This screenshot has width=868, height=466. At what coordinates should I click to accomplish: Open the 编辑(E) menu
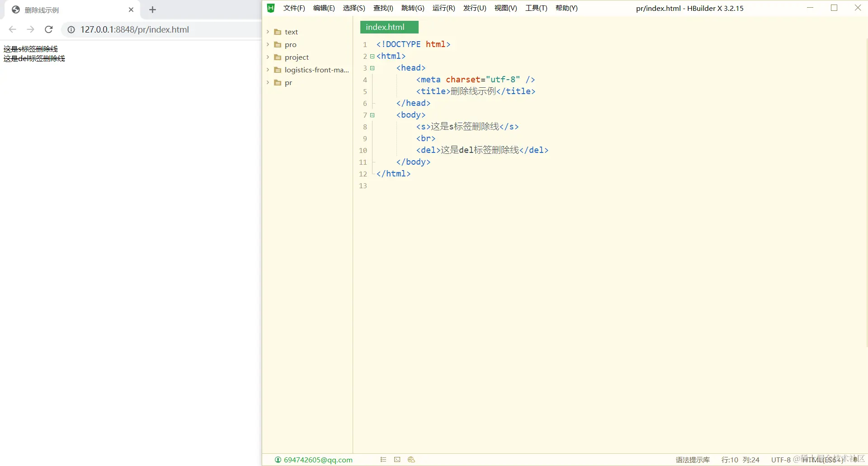[324, 8]
